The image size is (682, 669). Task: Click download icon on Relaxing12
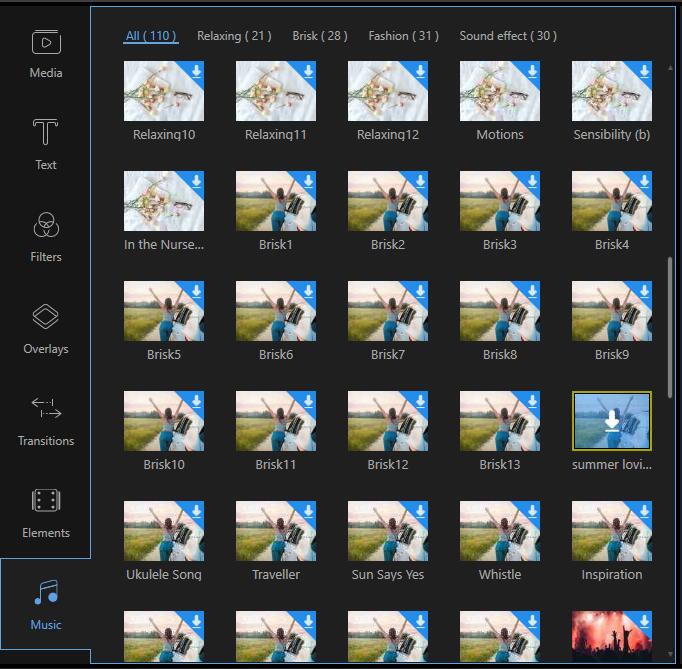(x=420, y=70)
